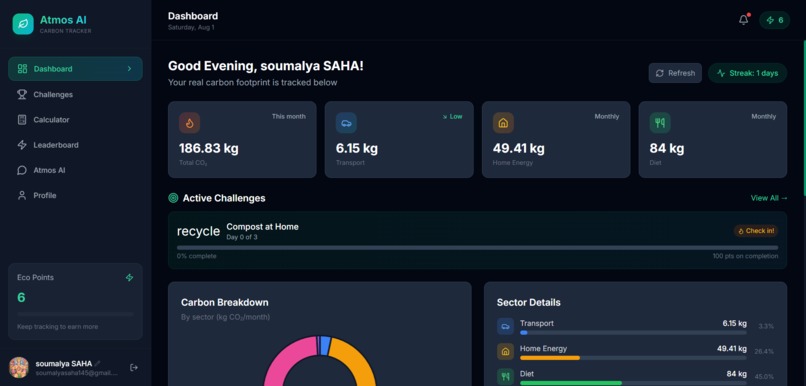This screenshot has width=806, height=386.
Task: Open the Leaderboard page
Action: tap(75, 145)
